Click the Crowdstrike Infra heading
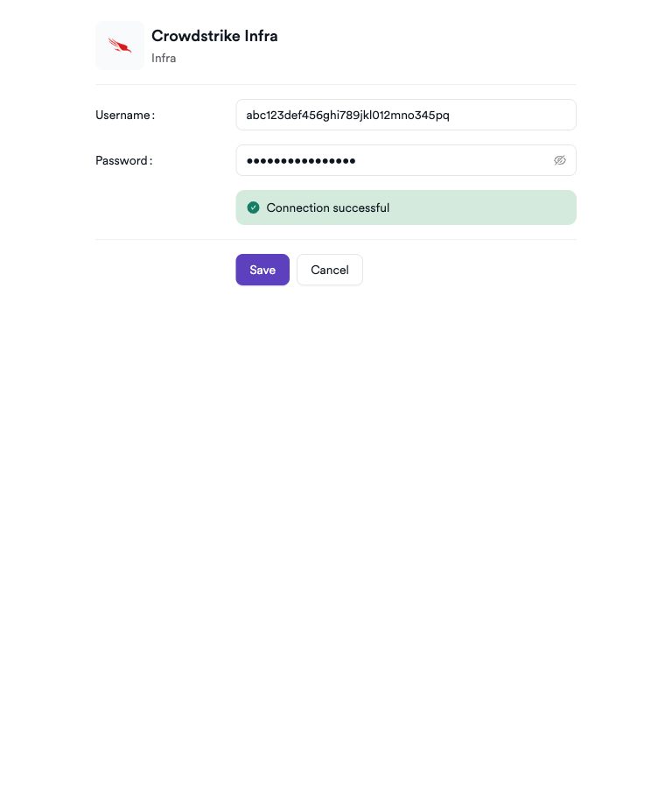672x788 pixels. (214, 36)
